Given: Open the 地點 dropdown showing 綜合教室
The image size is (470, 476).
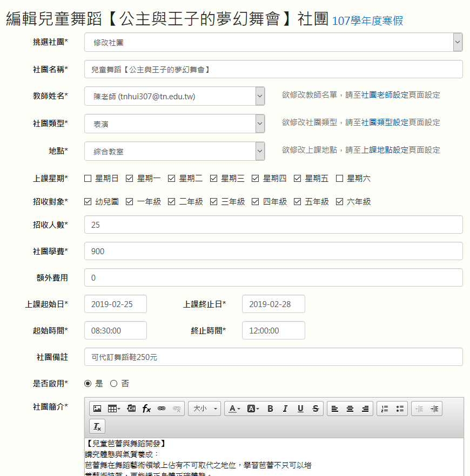Looking at the screenshot, I should [260, 151].
